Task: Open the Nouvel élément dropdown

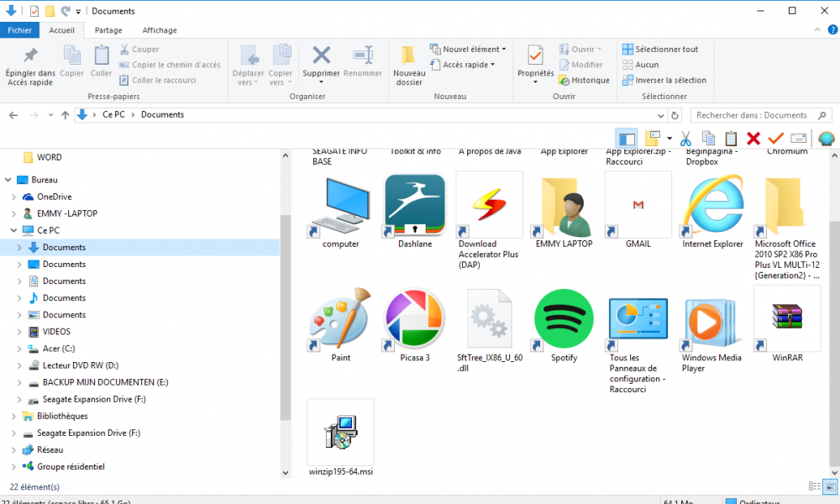Action: pos(469,50)
